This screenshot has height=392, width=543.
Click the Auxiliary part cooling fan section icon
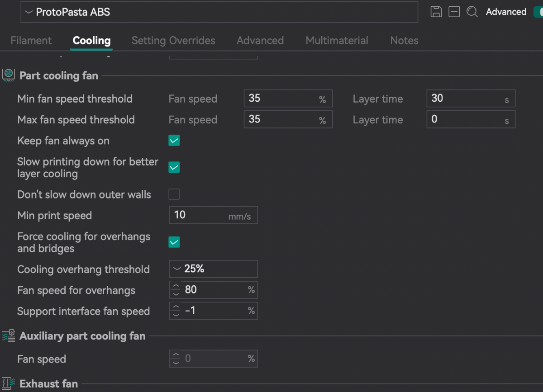click(9, 336)
